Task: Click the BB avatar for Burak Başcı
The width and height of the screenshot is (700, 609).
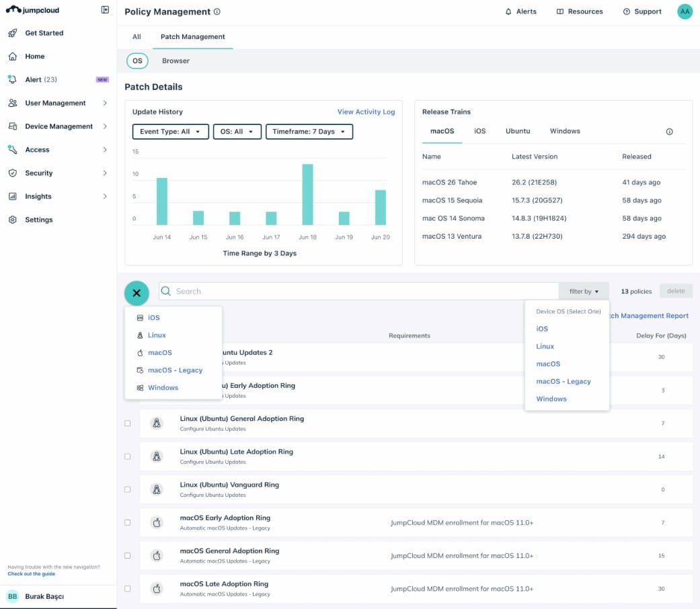Action: click(13, 596)
